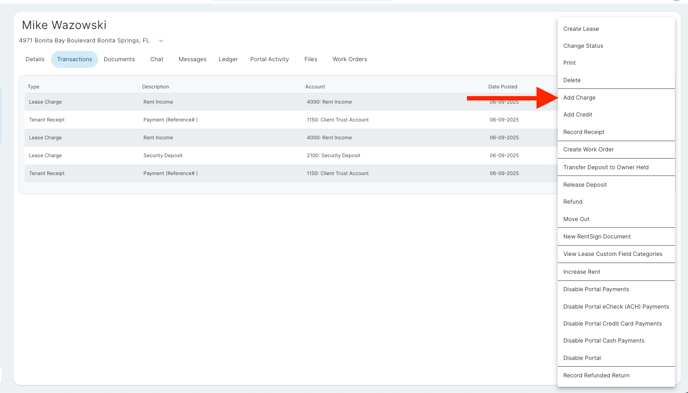688x393 pixels.
Task: Click the 4971 Bonita Bay Boulevard address
Action: tap(84, 41)
